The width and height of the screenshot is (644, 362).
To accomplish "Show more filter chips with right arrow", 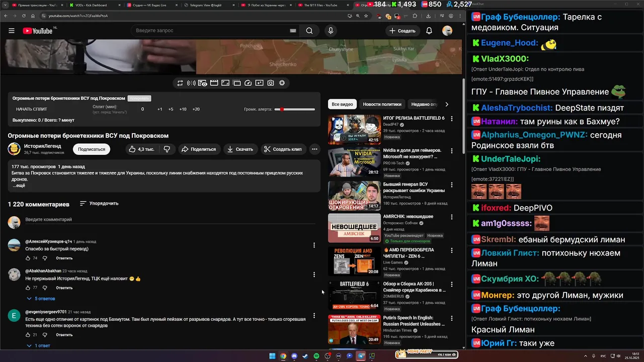I will [446, 104].
